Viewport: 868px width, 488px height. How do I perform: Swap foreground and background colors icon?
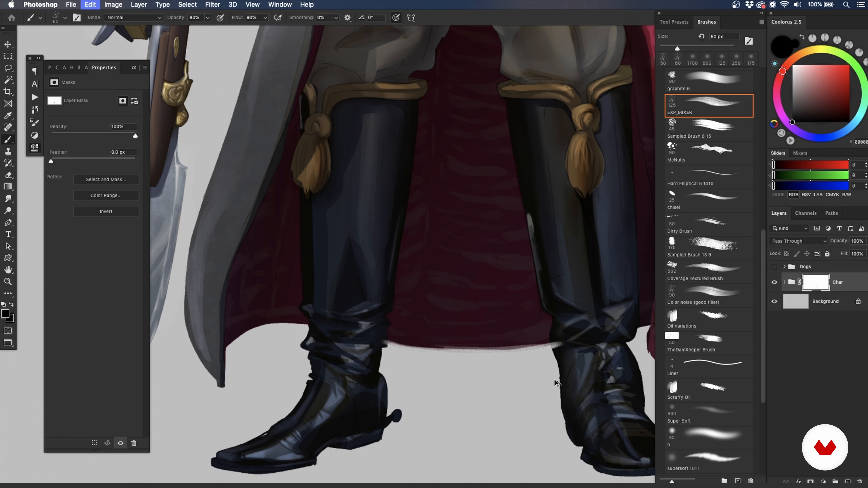(x=11, y=304)
